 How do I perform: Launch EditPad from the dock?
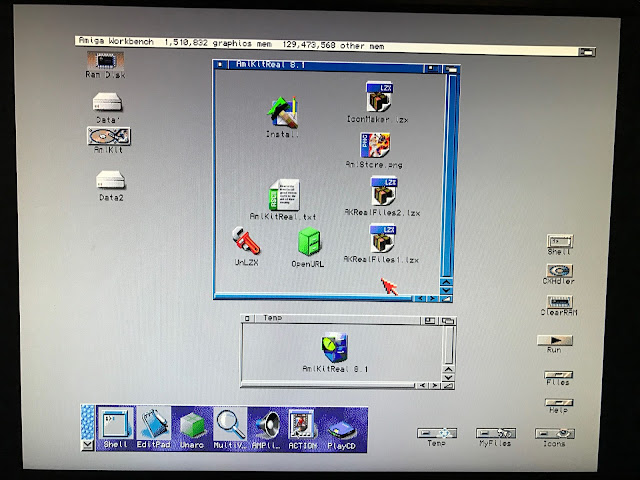153,429
